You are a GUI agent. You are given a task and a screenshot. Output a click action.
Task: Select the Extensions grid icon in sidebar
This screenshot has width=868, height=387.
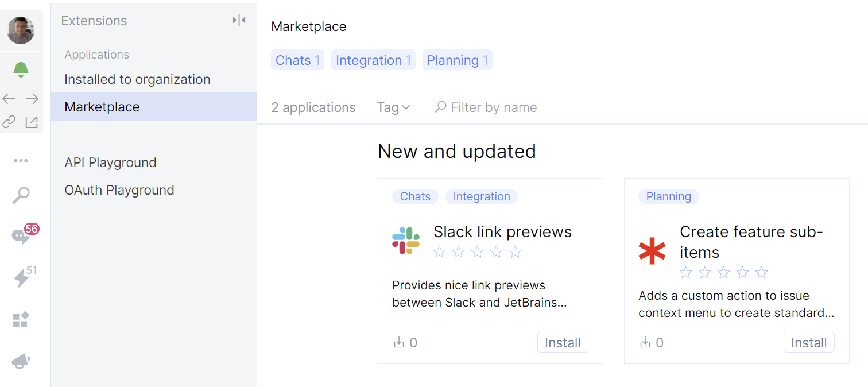pyautogui.click(x=21, y=319)
